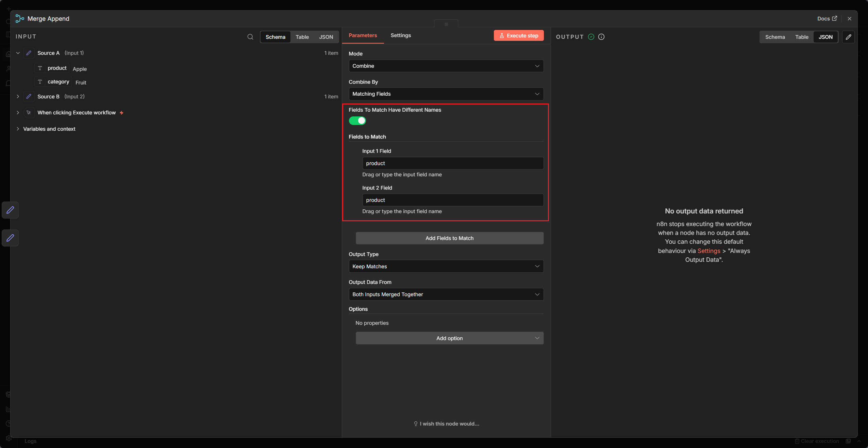Image resolution: width=868 pixels, height=448 pixels.
Task: Expand Variables and context section
Action: click(x=18, y=129)
